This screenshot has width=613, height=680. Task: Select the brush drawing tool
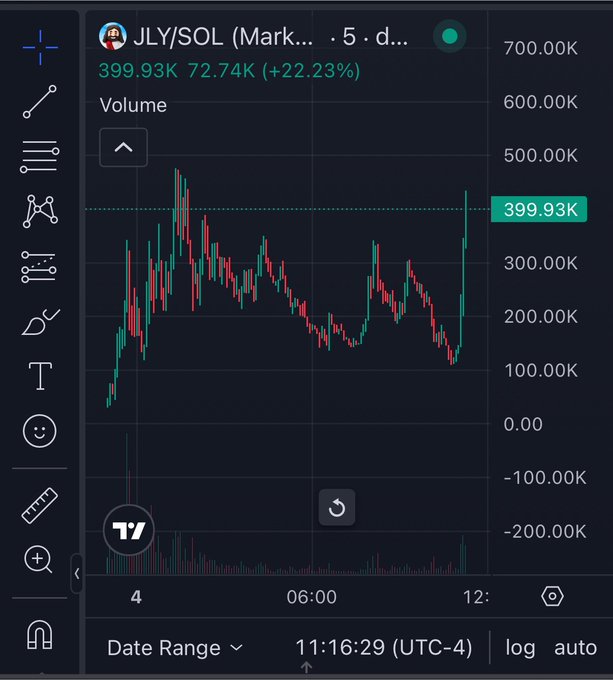click(40, 322)
